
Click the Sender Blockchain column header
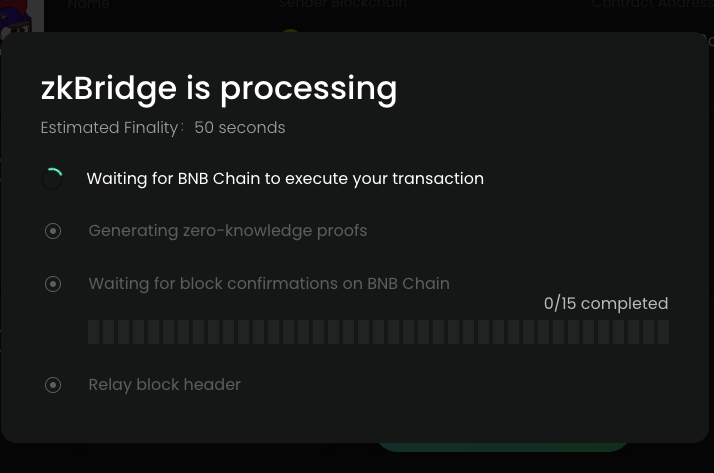343,6
